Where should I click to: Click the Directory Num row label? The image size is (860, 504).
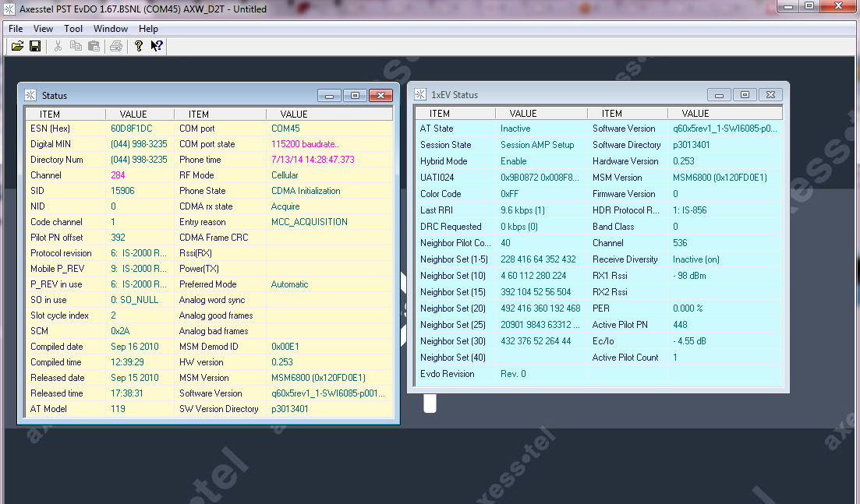pos(56,160)
